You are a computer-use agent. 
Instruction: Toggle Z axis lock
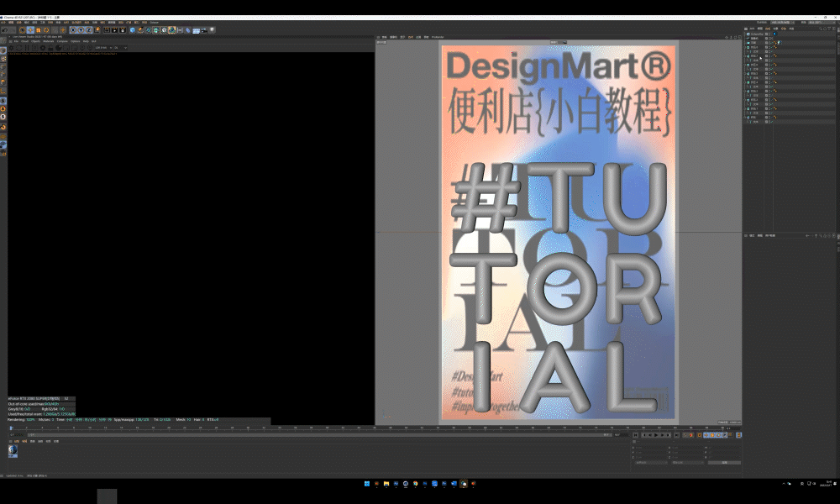89,30
